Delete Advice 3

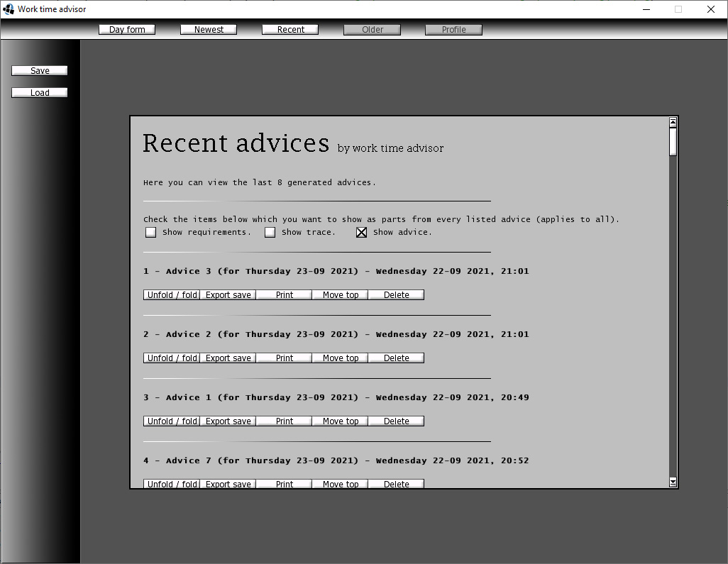[x=396, y=294]
